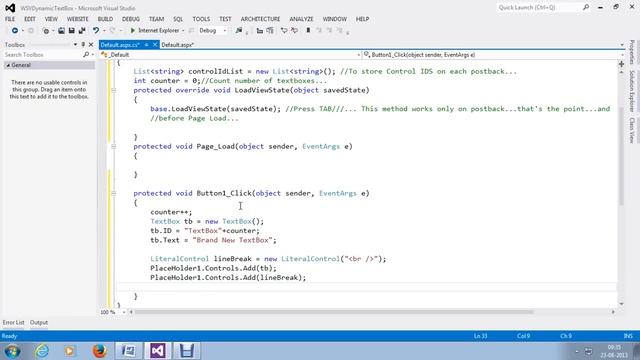The image size is (640, 360).
Task: Open the Undo history dropdown arrow
Action: click(104, 31)
